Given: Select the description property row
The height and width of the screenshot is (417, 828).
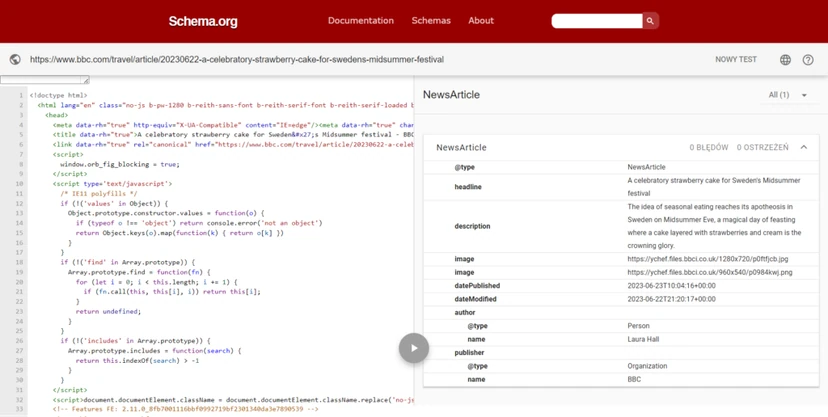Looking at the screenshot, I should (621, 226).
